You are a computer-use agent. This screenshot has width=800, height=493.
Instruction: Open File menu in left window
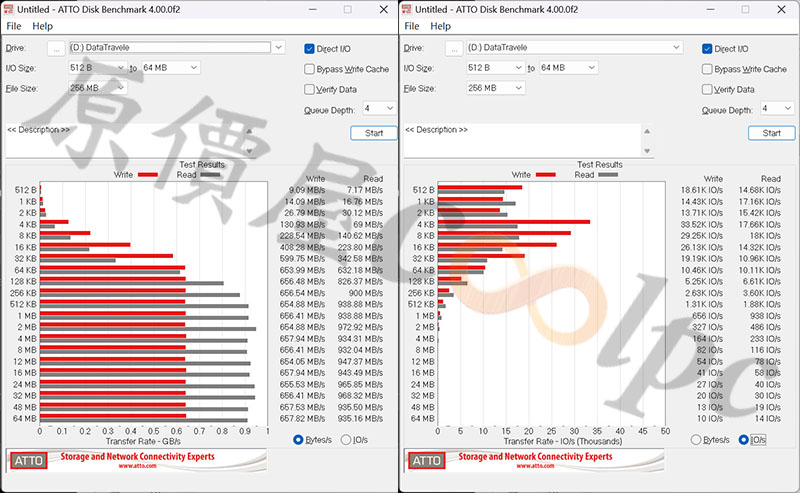(x=13, y=26)
